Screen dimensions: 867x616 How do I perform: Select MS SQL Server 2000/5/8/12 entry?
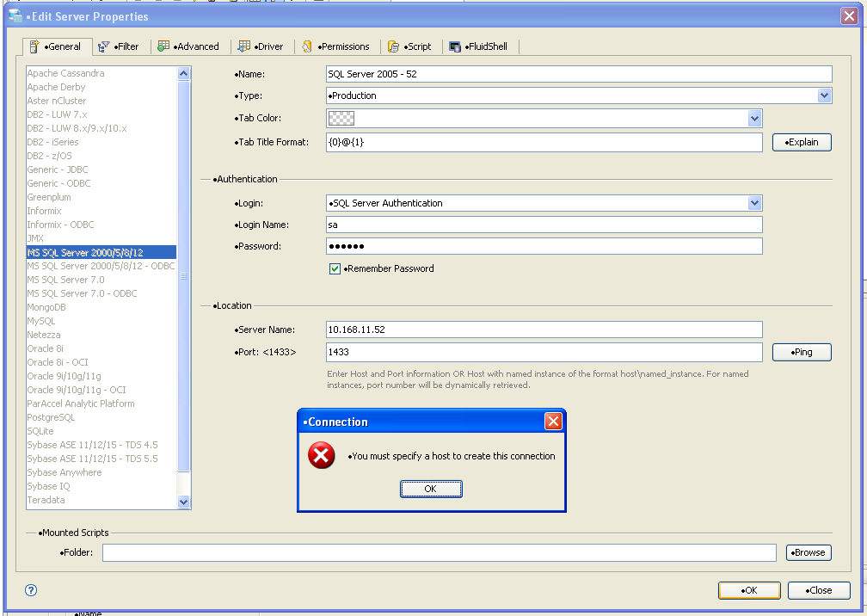pos(101,252)
